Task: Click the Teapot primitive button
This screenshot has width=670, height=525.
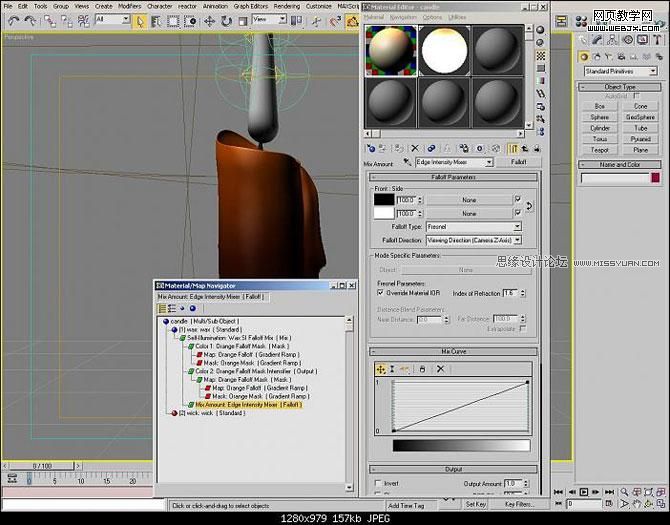Action: click(x=599, y=150)
